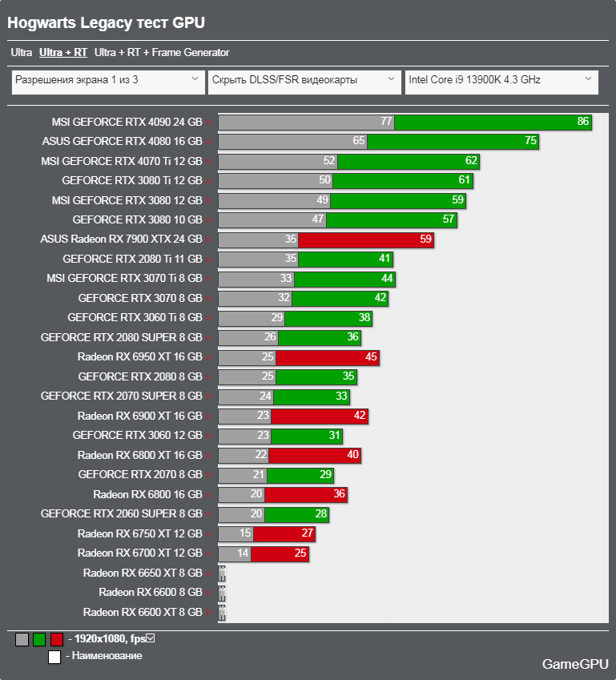Image resolution: width=616 pixels, height=680 pixels.
Task: Remove Radeon RX 6600 8 GB row
Action: tap(208, 593)
